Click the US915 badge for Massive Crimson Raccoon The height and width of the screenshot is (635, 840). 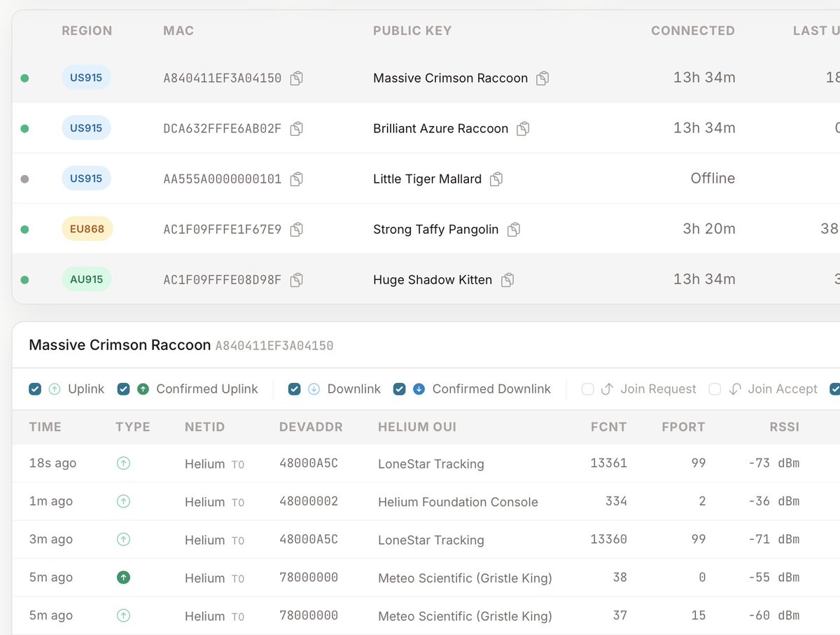click(x=86, y=78)
